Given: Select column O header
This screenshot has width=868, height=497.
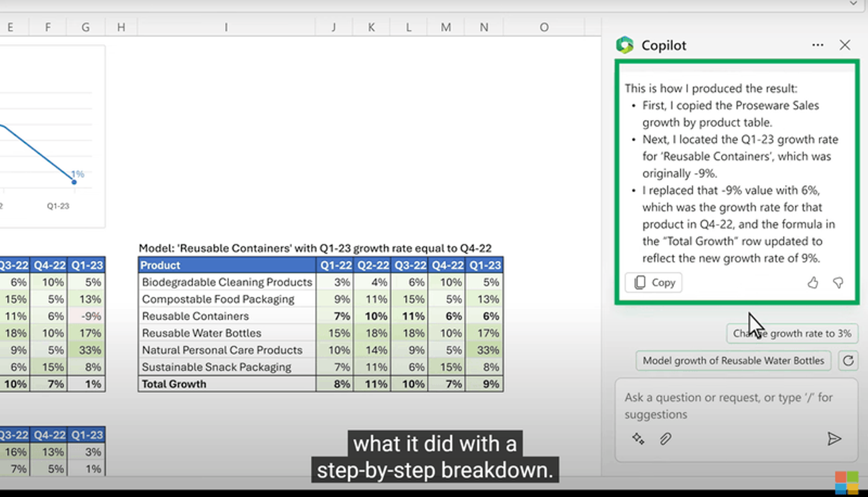Looking at the screenshot, I should pos(544,27).
